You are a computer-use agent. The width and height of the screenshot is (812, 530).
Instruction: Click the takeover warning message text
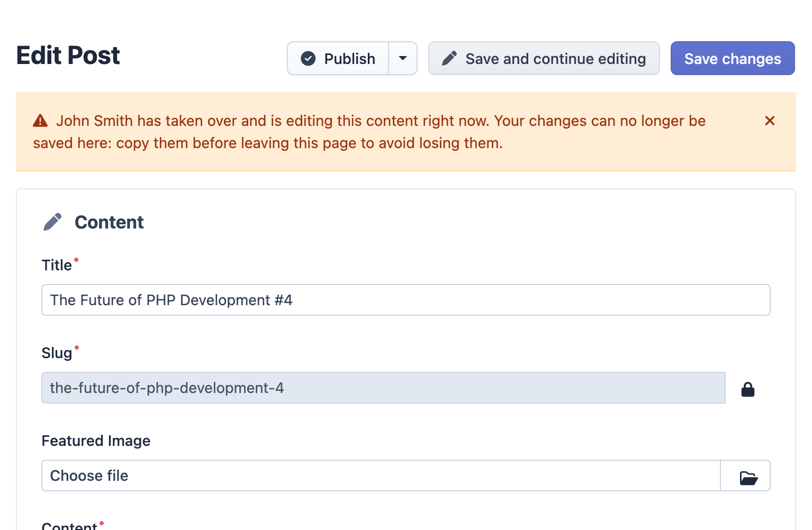pos(369,132)
